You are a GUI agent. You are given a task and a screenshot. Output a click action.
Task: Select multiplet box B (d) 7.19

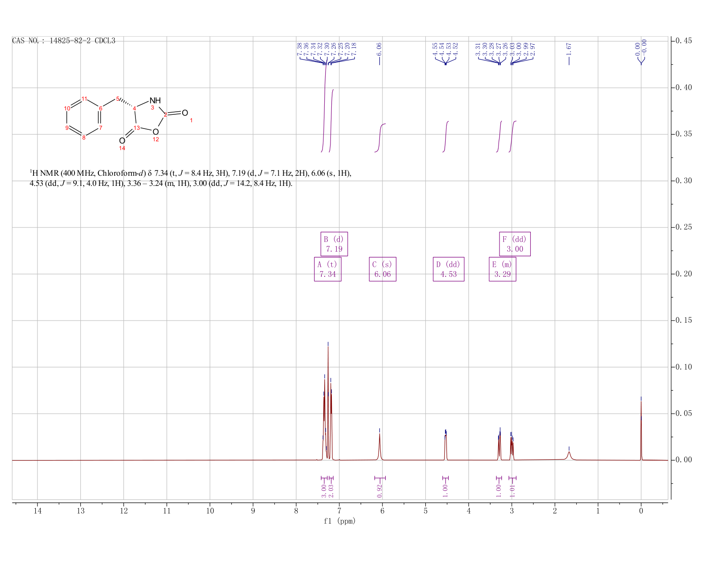[334, 244]
